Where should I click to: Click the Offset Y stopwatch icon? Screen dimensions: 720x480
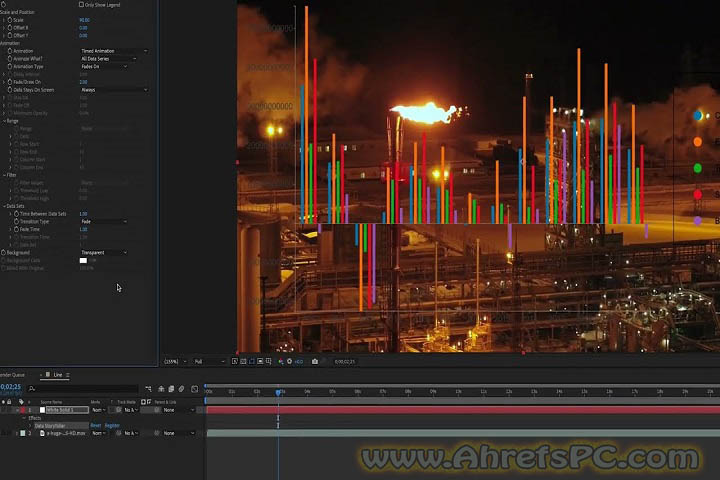point(10,35)
